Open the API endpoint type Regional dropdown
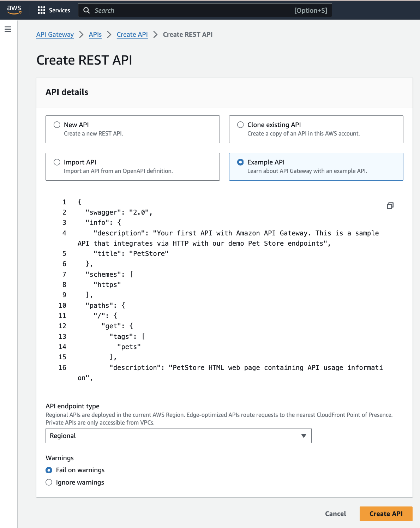The width and height of the screenshot is (420, 528). click(179, 436)
